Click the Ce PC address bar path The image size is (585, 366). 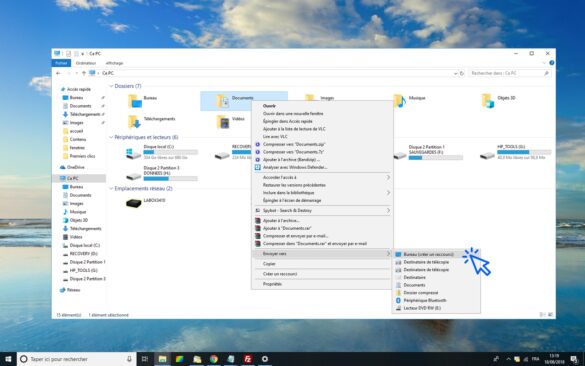point(108,73)
